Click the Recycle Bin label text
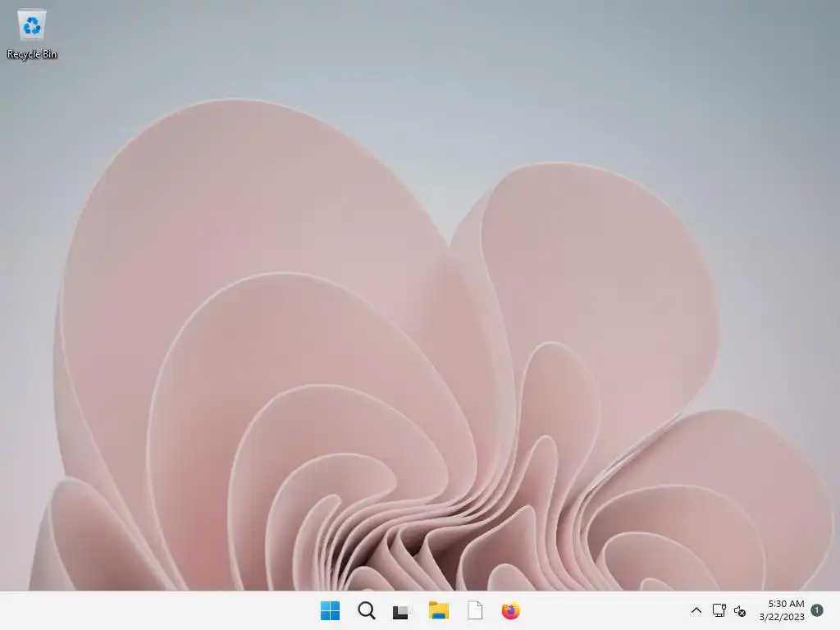840x630 pixels. coord(32,54)
